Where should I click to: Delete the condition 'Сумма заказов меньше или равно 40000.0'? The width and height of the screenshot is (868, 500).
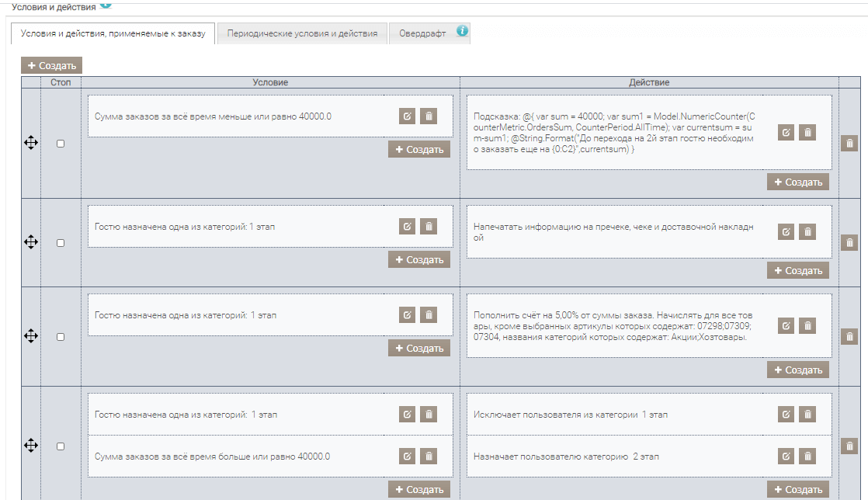(429, 116)
